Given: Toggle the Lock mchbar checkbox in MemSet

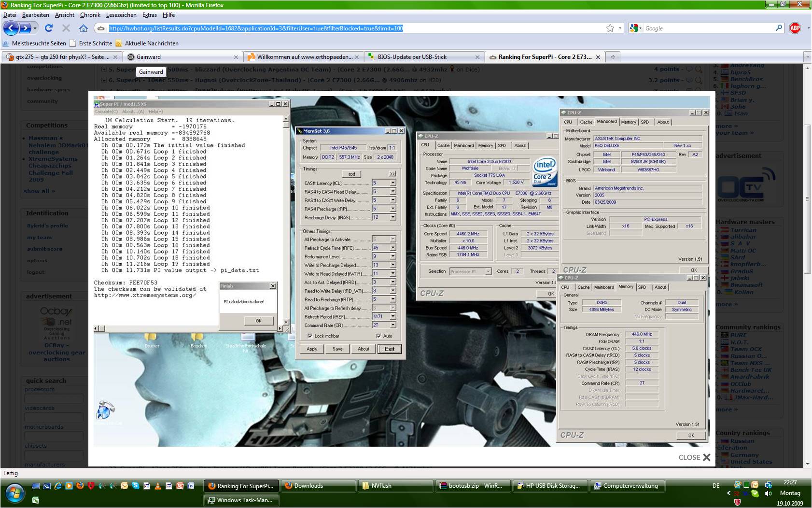Looking at the screenshot, I should (310, 336).
